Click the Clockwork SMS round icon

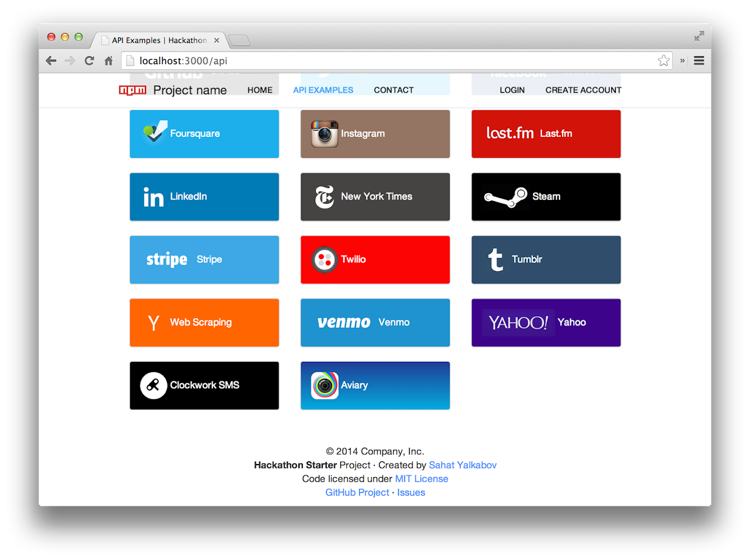pos(153,386)
